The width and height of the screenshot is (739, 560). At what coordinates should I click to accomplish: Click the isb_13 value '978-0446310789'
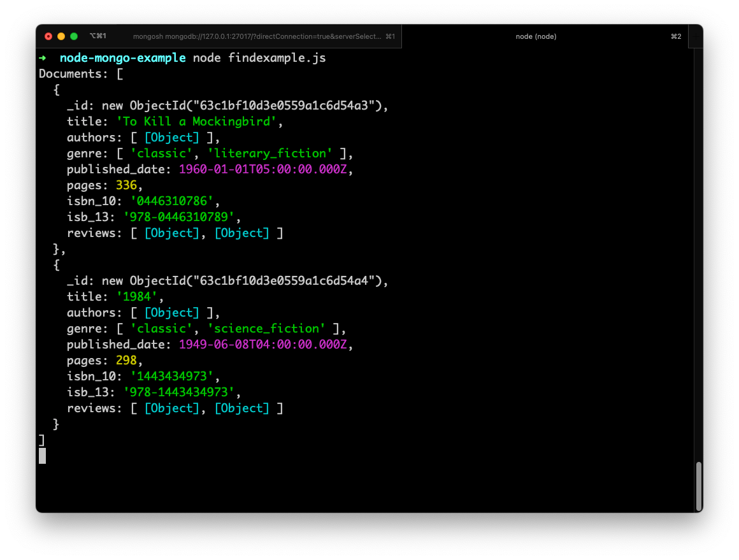pyautogui.click(x=179, y=217)
